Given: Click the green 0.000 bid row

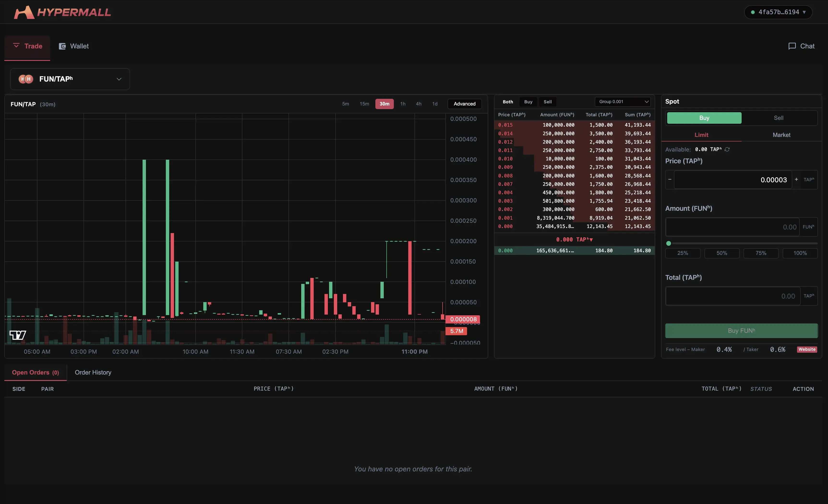Looking at the screenshot, I should (x=574, y=251).
